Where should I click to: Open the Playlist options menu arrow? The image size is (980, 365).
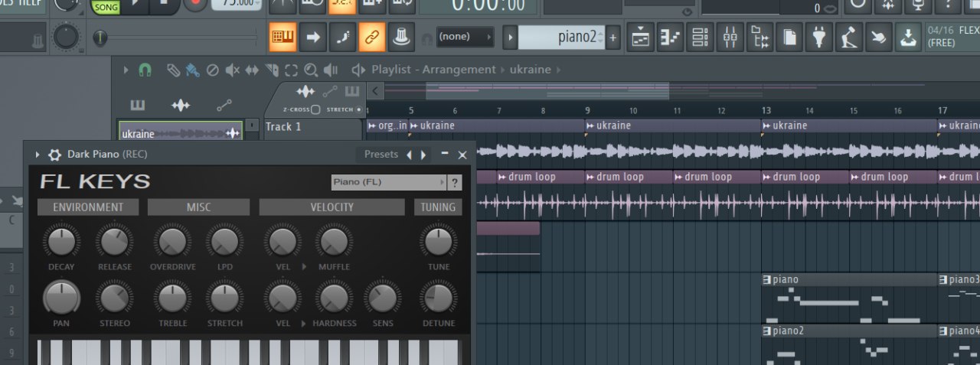[126, 70]
